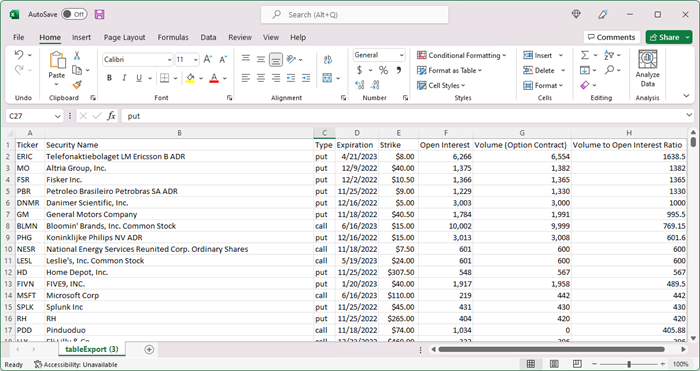Click the Borders icon
This screenshot has width=700, height=371.
(x=164, y=78)
